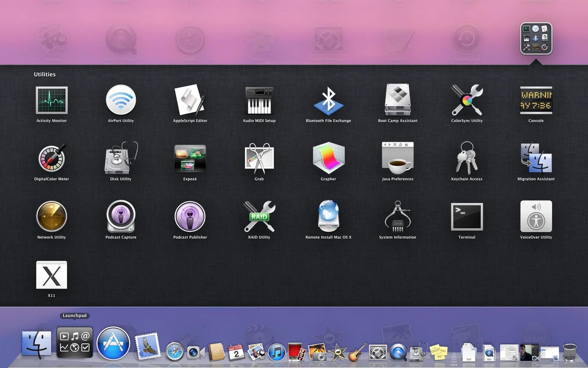Screen dimensions: 588x368
Task: Collapse the open Utilities folder icon
Action: [536, 39]
